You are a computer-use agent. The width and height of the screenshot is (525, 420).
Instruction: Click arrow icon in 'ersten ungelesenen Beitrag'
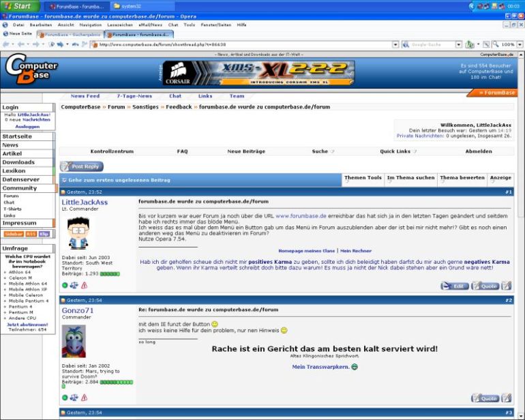(x=64, y=180)
